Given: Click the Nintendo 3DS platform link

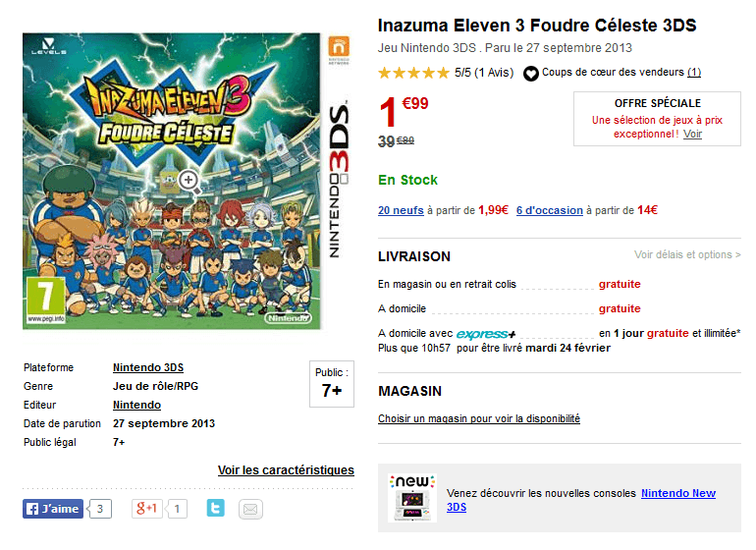Looking at the screenshot, I should pyautogui.click(x=148, y=367).
